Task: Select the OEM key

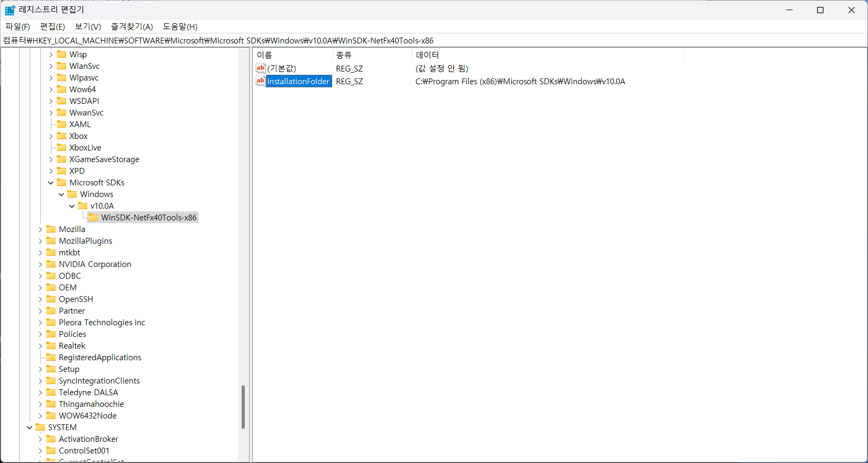Action: click(68, 287)
